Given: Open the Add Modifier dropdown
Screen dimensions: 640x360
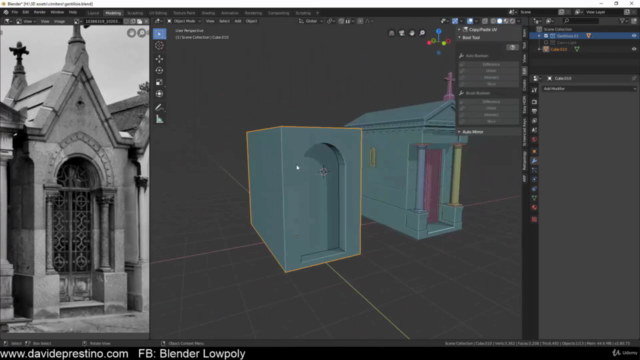Looking at the screenshot, I should [589, 89].
